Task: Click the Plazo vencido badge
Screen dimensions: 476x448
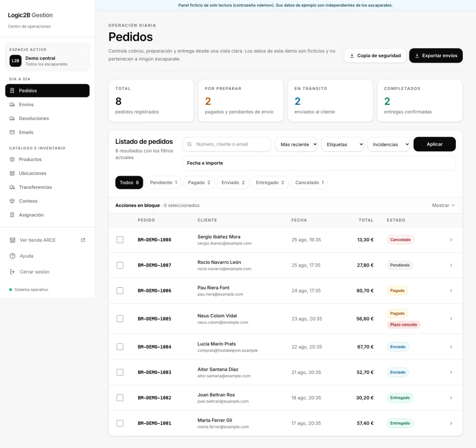Action: coord(404,325)
